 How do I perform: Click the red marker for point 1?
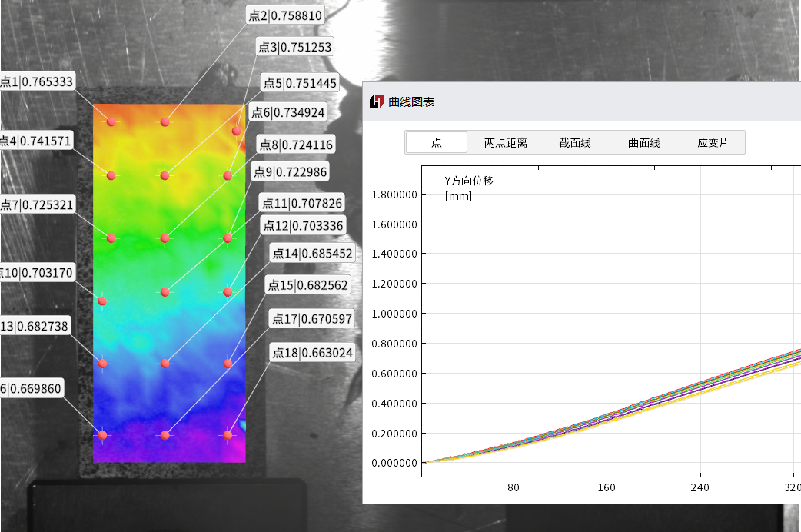[111, 121]
